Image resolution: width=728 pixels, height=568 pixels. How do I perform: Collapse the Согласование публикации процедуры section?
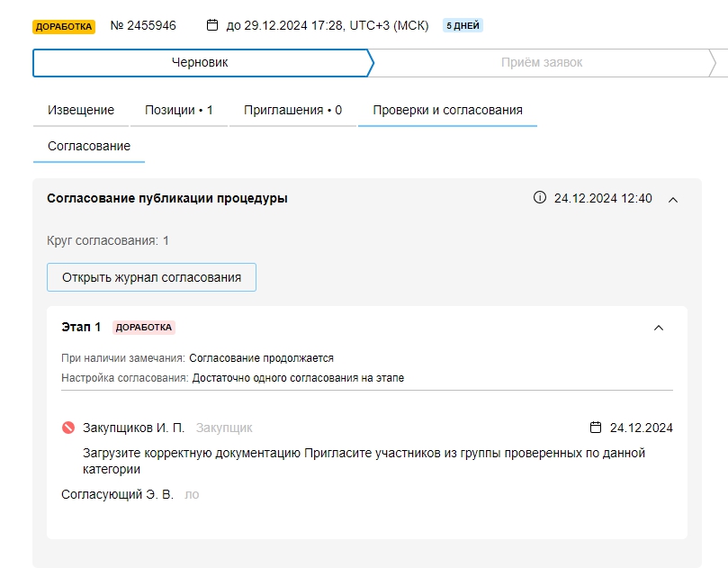pos(673,199)
